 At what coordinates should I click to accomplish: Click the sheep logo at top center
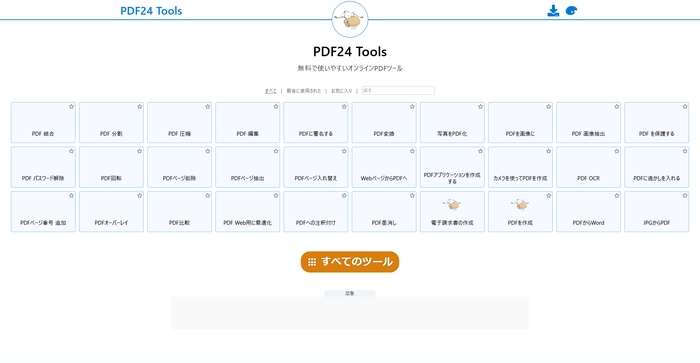tap(350, 19)
